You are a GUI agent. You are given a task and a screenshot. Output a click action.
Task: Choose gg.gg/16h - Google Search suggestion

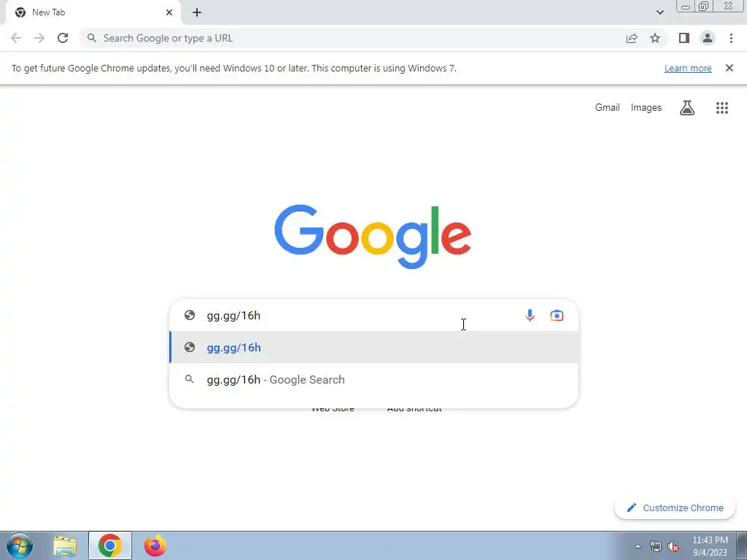[374, 379]
